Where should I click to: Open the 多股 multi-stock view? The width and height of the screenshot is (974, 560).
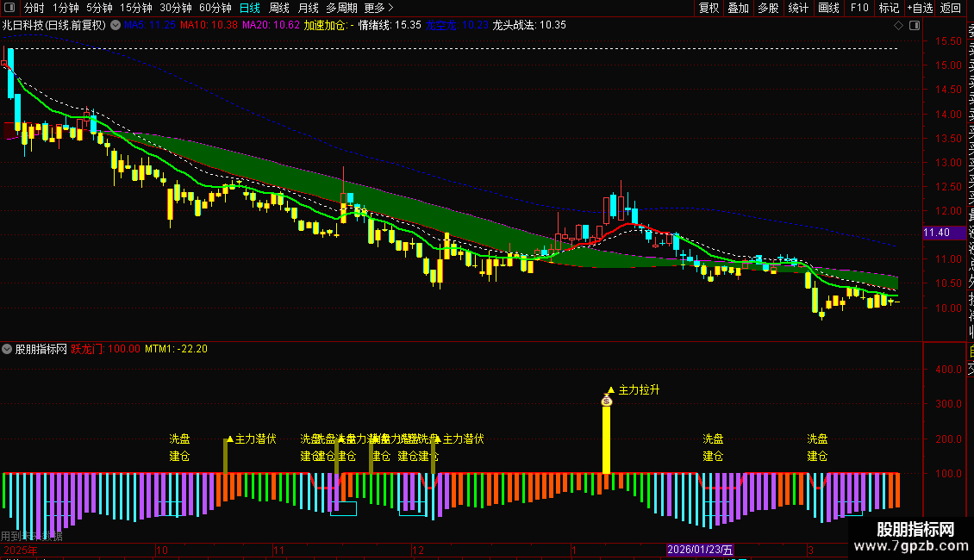(x=768, y=8)
